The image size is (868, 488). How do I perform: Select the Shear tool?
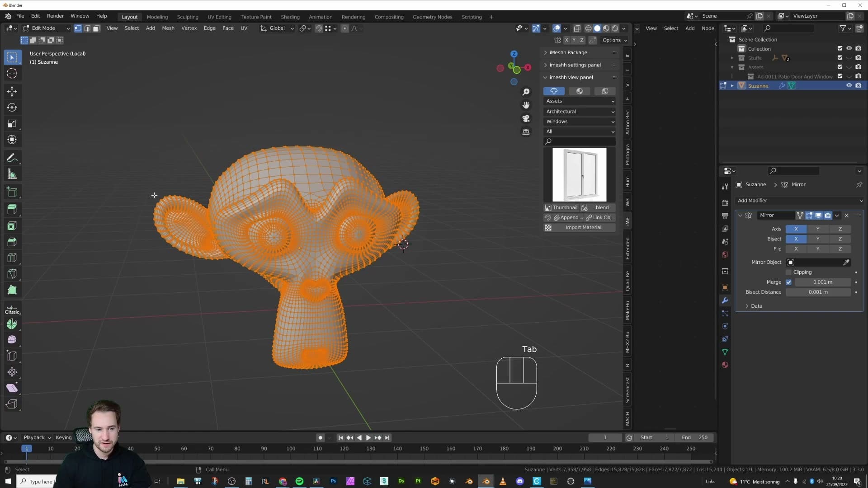(x=12, y=388)
